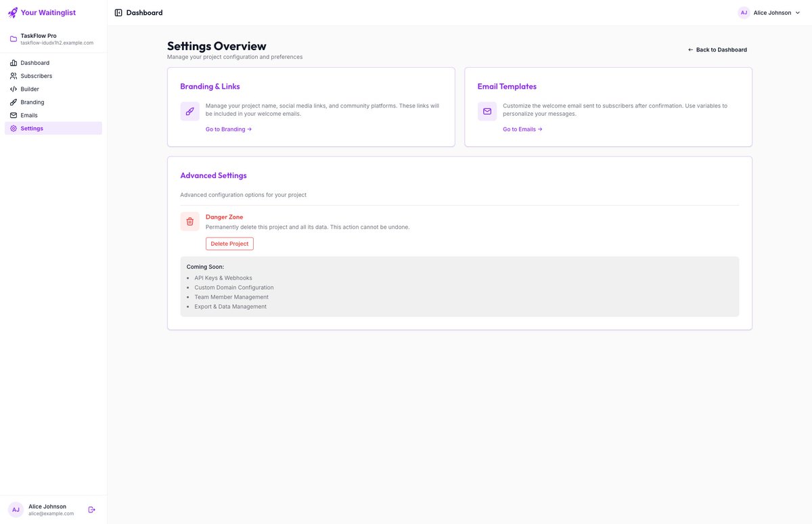The height and width of the screenshot is (524, 812).
Task: Click the rocket logo icon
Action: (13, 12)
